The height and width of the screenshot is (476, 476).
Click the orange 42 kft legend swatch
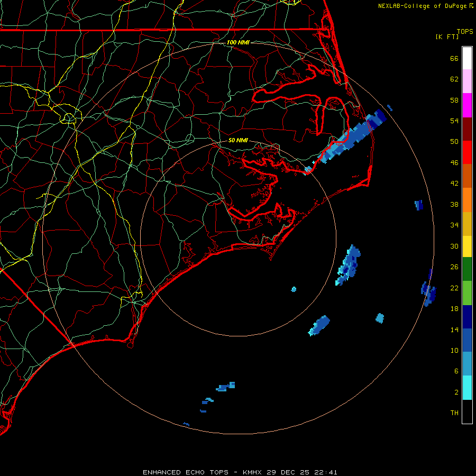pos(467,200)
